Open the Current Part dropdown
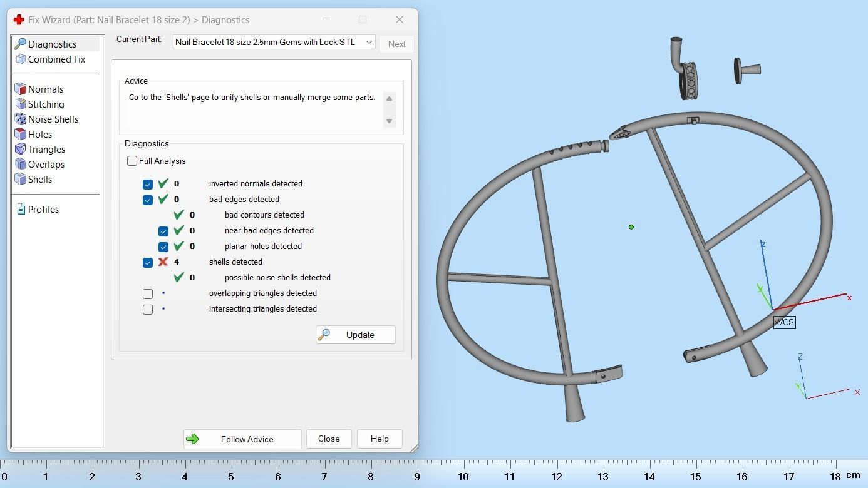Viewport: 868px width, 488px height. tap(274, 42)
